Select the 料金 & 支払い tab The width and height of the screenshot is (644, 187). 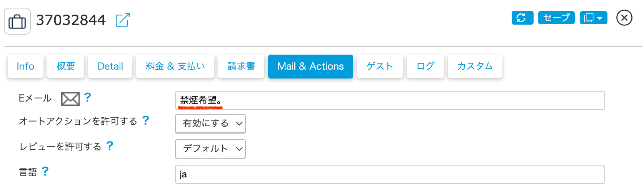click(175, 67)
